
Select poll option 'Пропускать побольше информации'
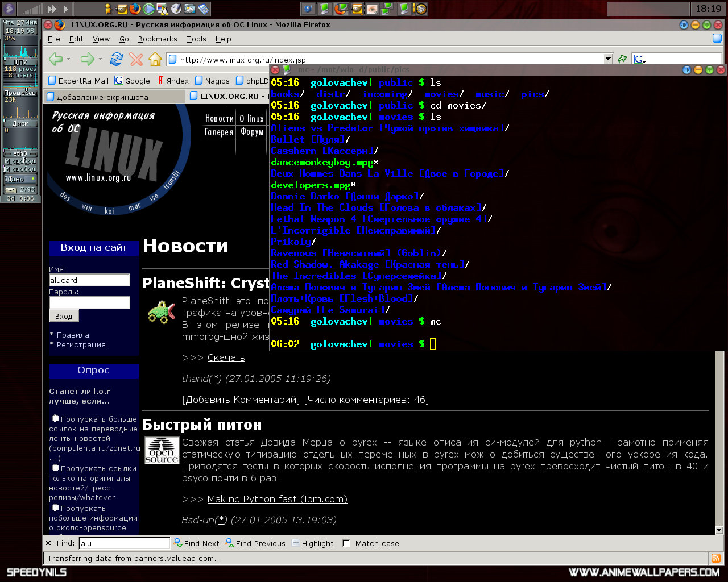(x=56, y=508)
